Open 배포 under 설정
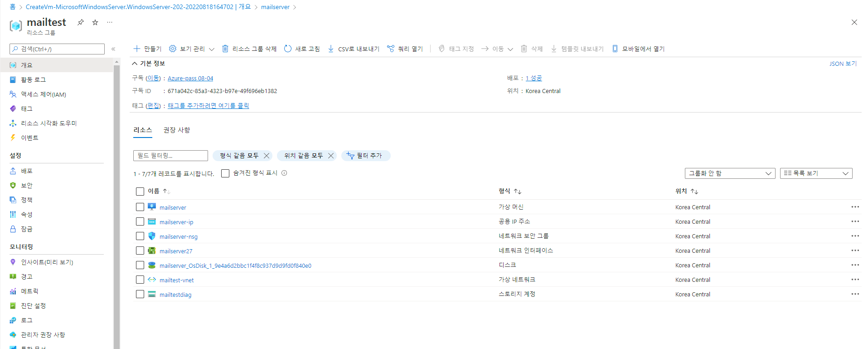Viewport: 868px width, 349px height. [x=57, y=171]
